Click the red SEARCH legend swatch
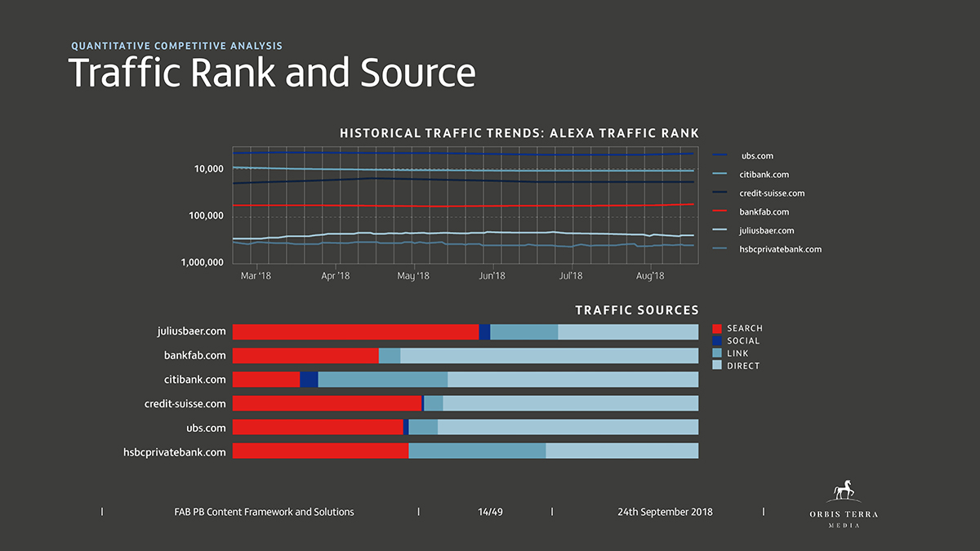This screenshot has height=551, width=980. coord(717,328)
